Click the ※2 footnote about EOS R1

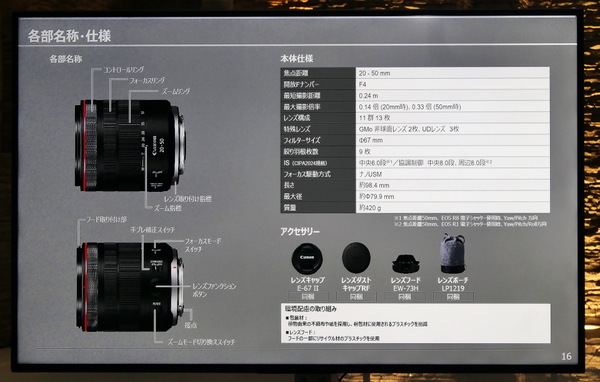pos(471,224)
